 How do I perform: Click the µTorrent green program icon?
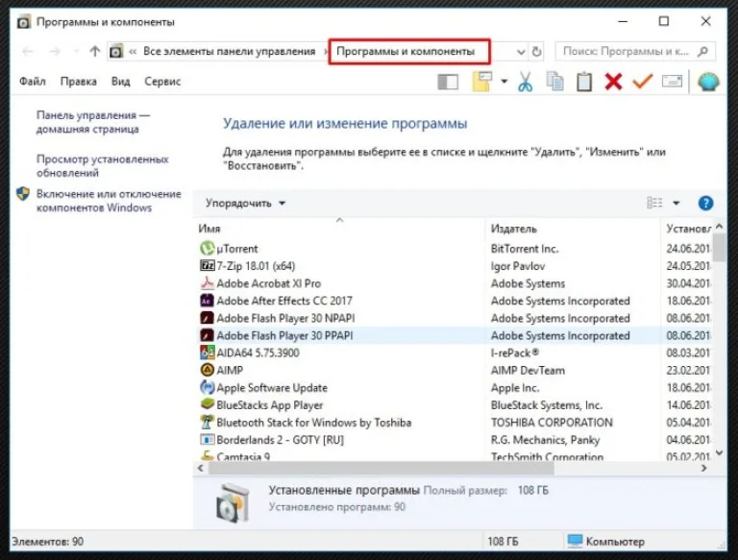207,248
